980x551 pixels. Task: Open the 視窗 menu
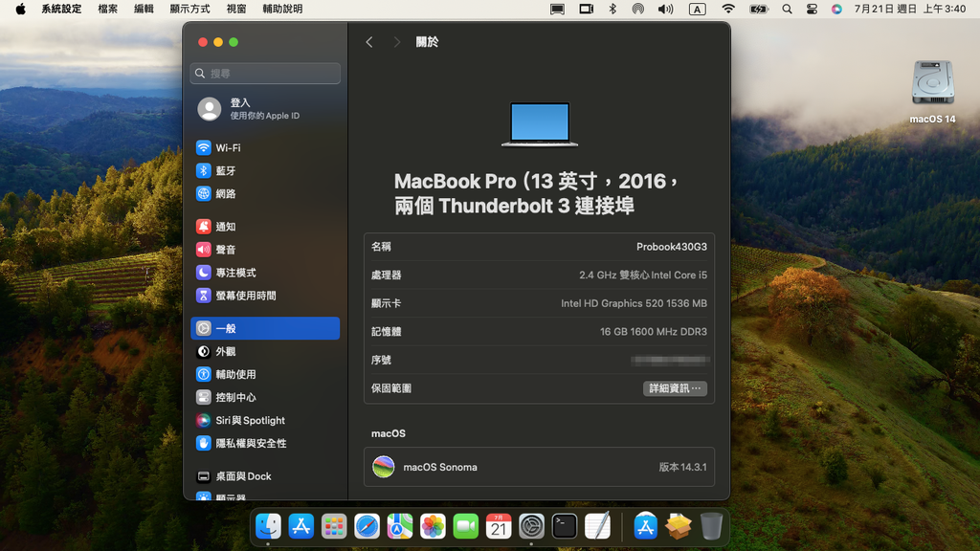coord(236,9)
